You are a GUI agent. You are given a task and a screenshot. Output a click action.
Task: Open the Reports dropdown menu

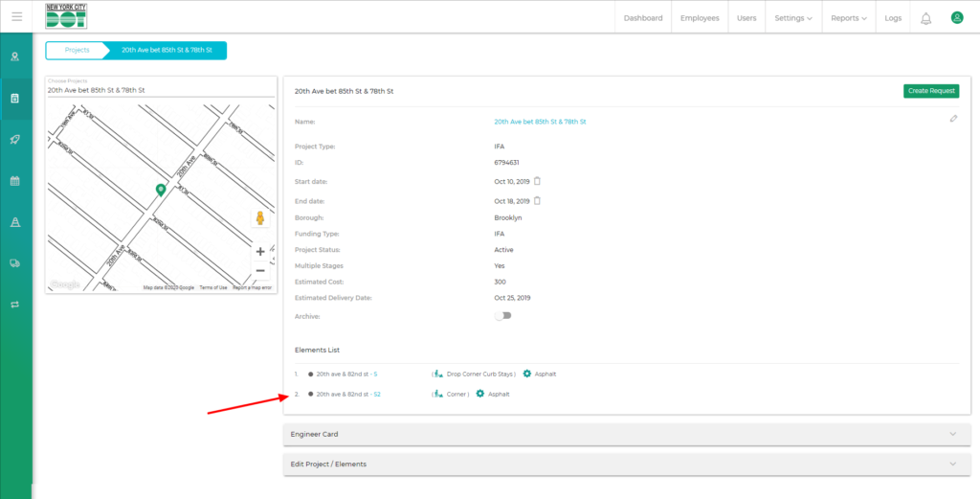849,18
